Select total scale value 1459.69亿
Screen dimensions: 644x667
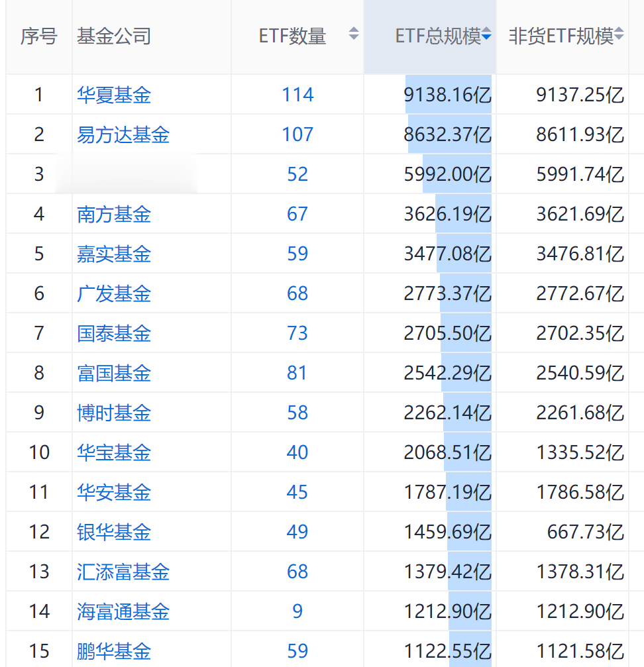447,532
